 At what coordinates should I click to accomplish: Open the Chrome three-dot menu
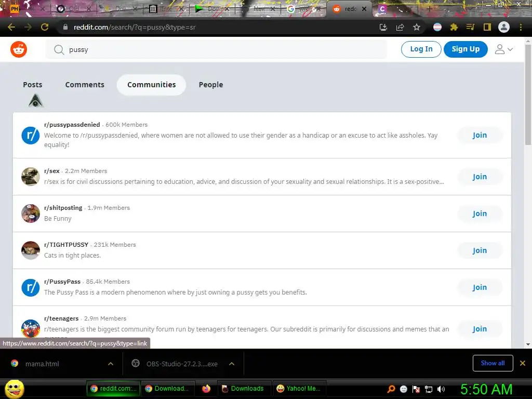521,27
